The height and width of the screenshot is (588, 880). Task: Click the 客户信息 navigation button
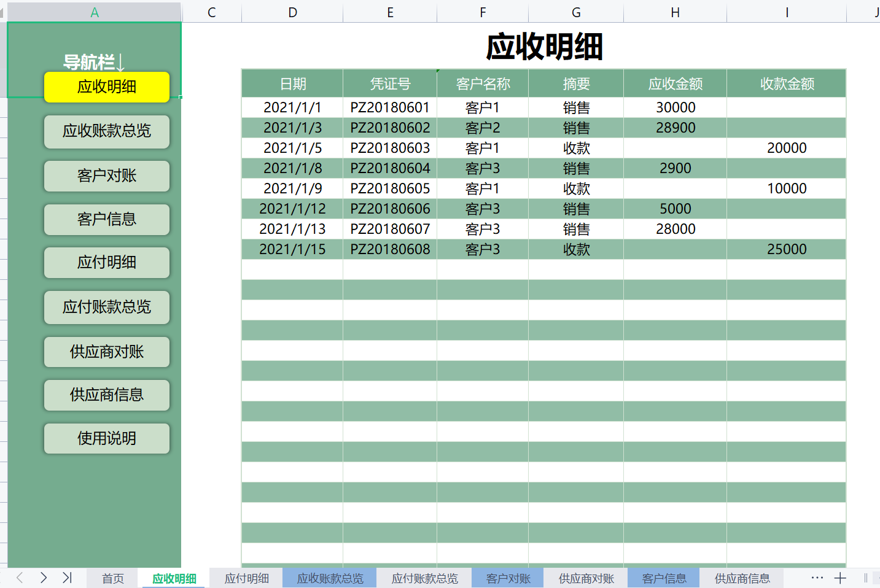coord(106,220)
